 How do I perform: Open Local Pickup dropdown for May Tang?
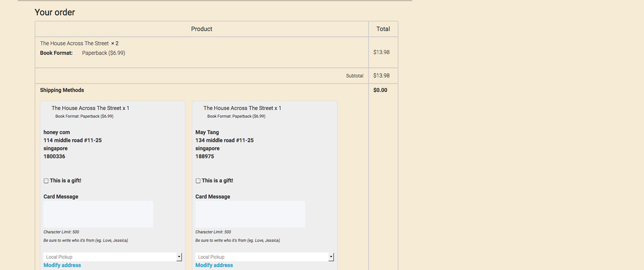(x=265, y=257)
